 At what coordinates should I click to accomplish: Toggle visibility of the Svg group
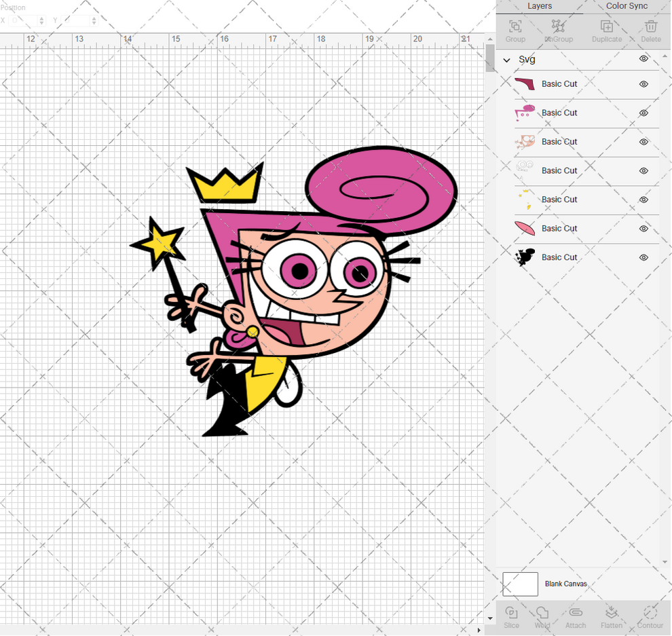pos(643,59)
